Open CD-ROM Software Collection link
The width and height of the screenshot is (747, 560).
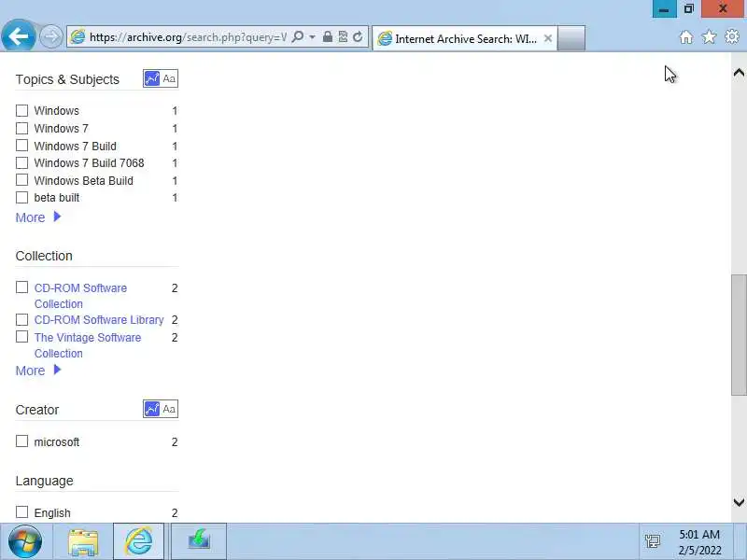pos(80,296)
